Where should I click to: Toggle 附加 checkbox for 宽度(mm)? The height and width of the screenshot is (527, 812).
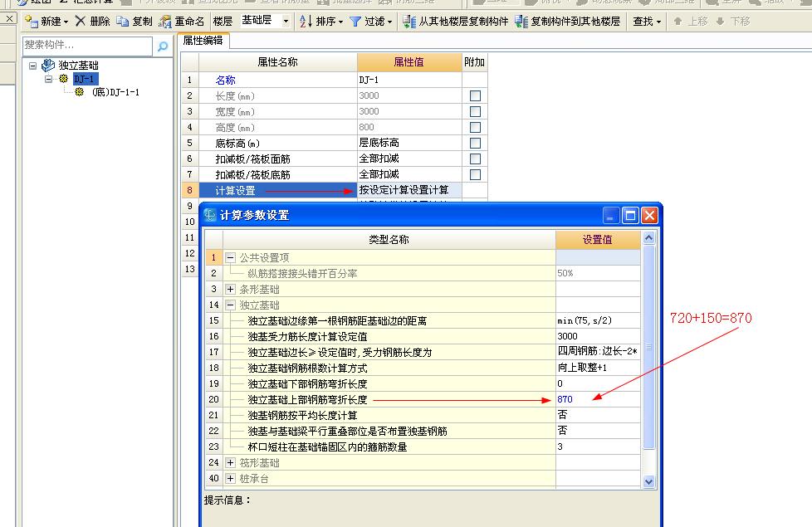point(475,112)
